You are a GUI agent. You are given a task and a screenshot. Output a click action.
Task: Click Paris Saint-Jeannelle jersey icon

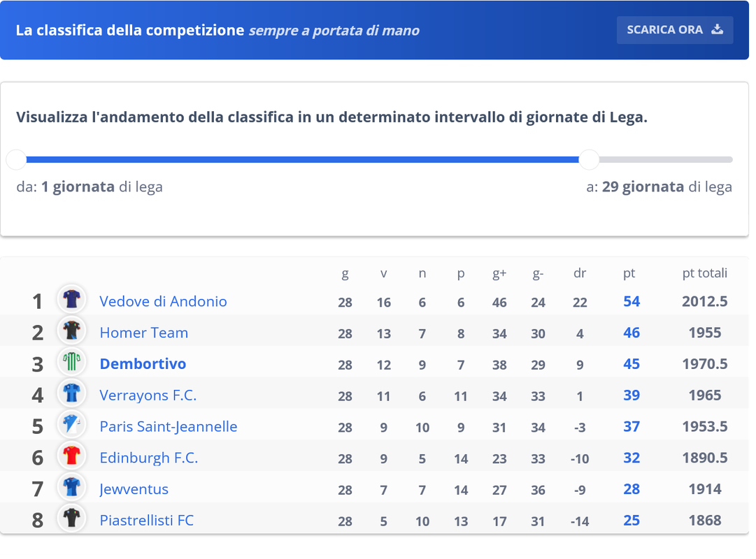72,425
